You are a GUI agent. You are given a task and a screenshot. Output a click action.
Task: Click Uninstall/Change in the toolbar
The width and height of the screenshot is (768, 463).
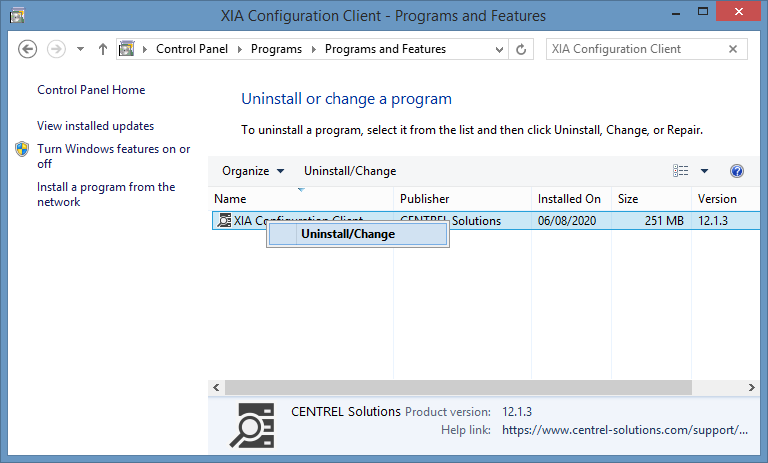(x=350, y=171)
